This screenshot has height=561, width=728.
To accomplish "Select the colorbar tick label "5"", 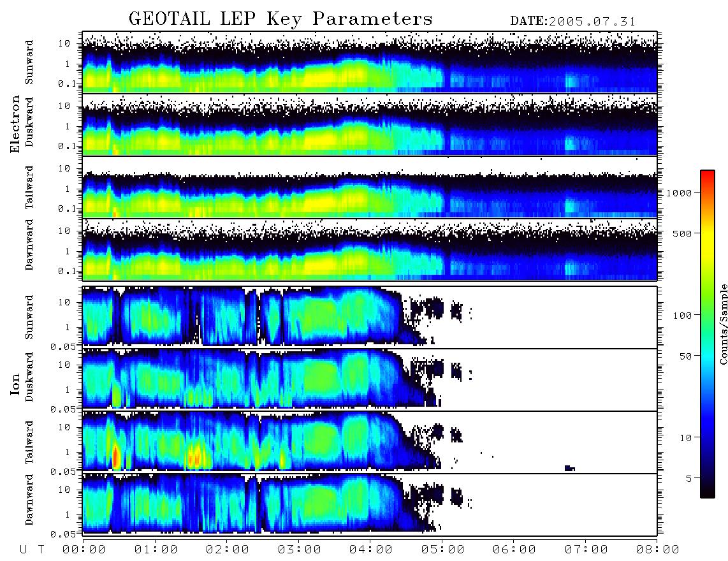I will (689, 479).
